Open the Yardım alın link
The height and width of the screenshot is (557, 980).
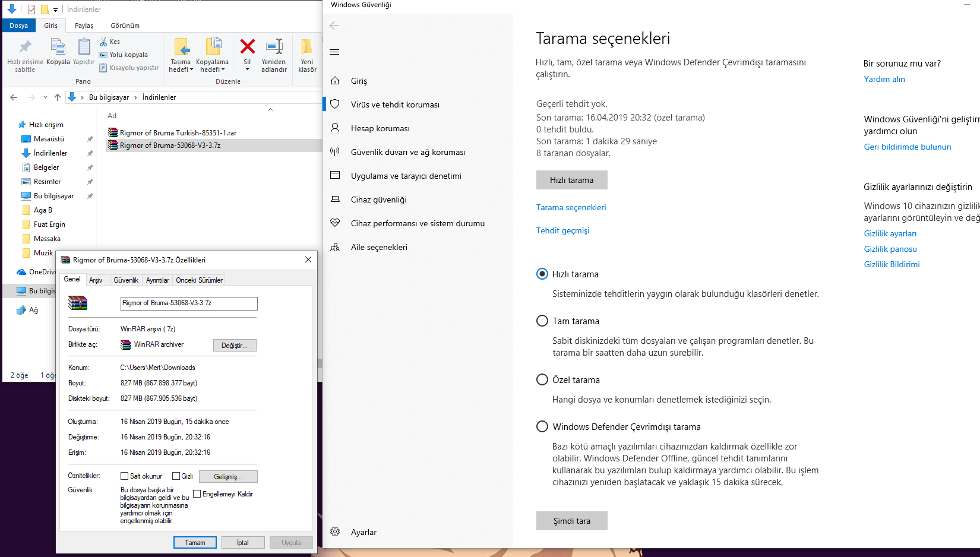884,79
